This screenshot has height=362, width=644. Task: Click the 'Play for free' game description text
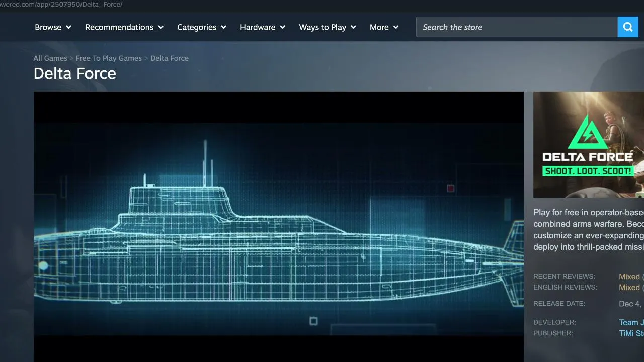pos(589,230)
